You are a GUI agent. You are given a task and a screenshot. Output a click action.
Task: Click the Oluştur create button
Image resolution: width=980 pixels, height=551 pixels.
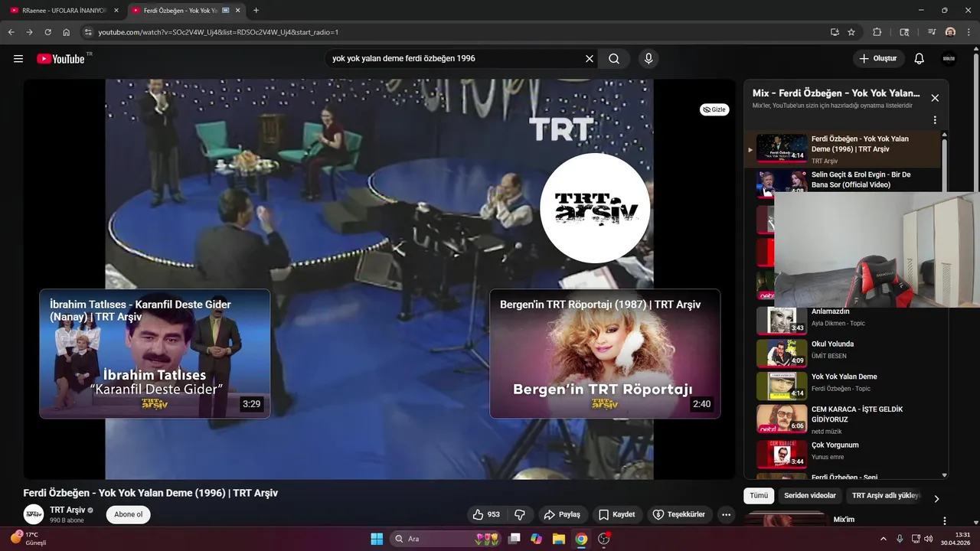pos(879,59)
